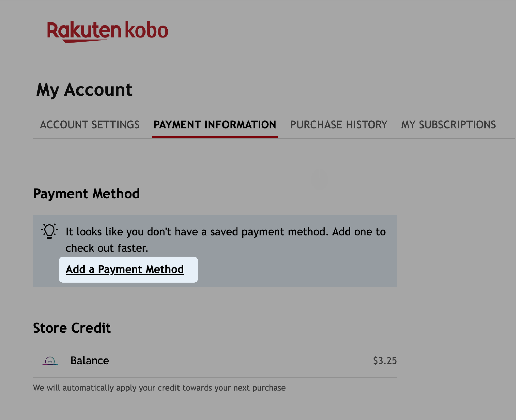The height and width of the screenshot is (420, 516).
Task: Switch to the Purchase History tab
Action: 339,125
